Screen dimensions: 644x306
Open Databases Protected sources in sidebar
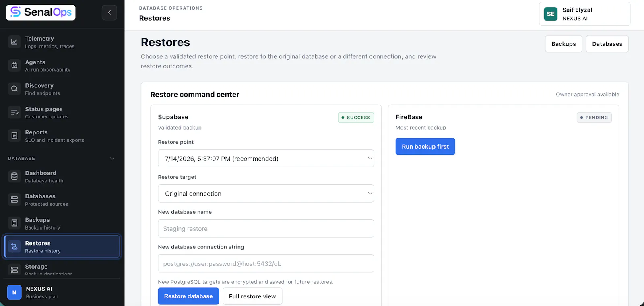(x=62, y=200)
